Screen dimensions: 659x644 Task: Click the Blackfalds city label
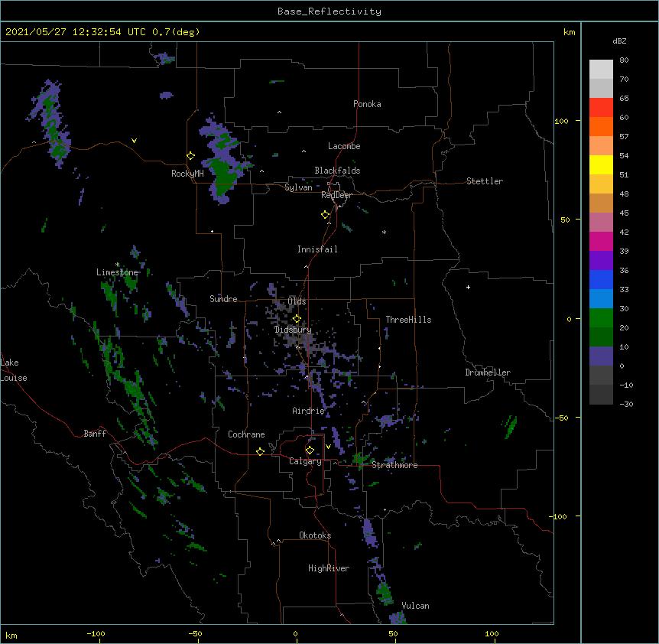click(337, 171)
